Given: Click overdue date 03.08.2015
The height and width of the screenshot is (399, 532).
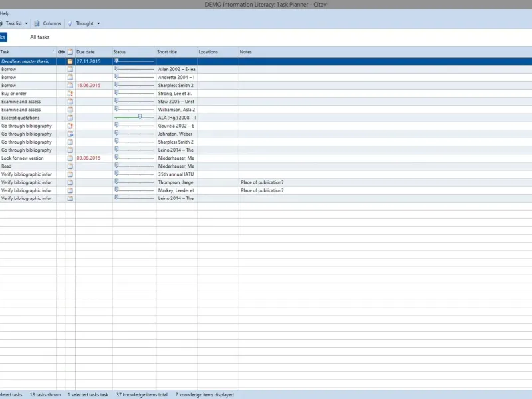Looking at the screenshot, I should pyautogui.click(x=88, y=158).
